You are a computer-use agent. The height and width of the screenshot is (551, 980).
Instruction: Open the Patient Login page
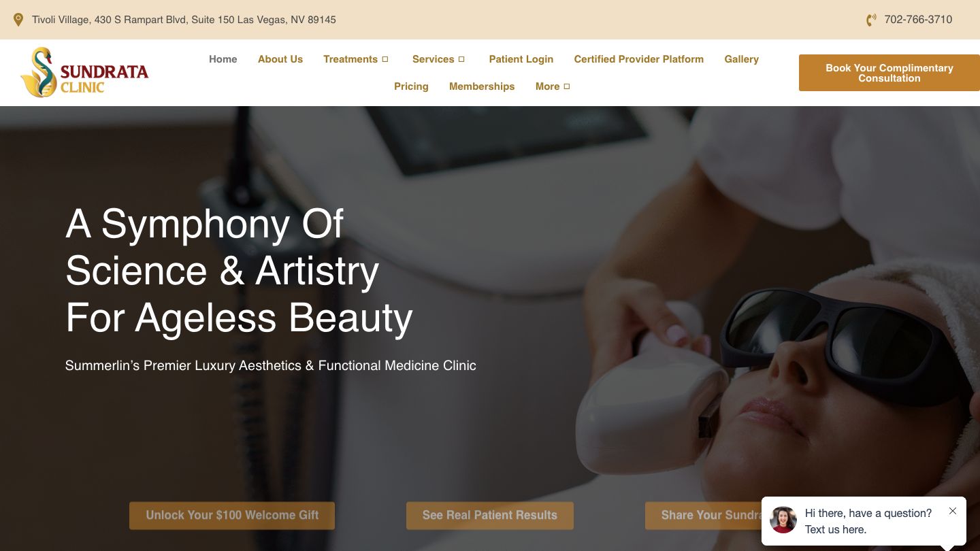[x=521, y=59]
